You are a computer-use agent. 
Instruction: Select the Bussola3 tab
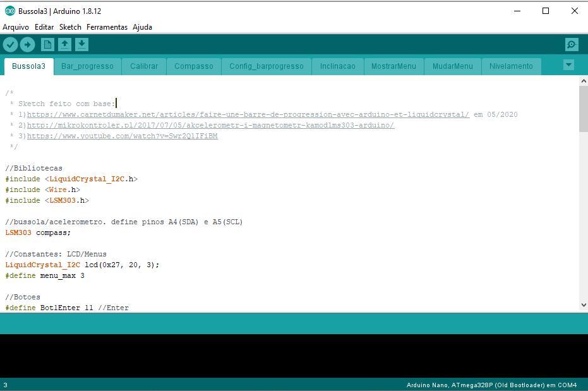coord(28,66)
